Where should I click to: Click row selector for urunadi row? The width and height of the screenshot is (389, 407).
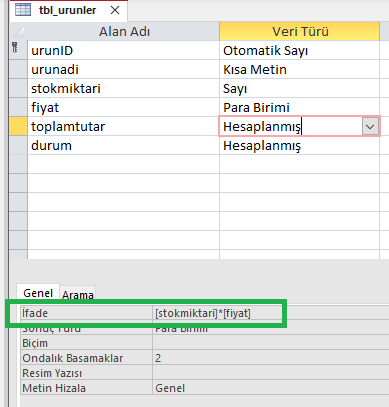[18, 70]
